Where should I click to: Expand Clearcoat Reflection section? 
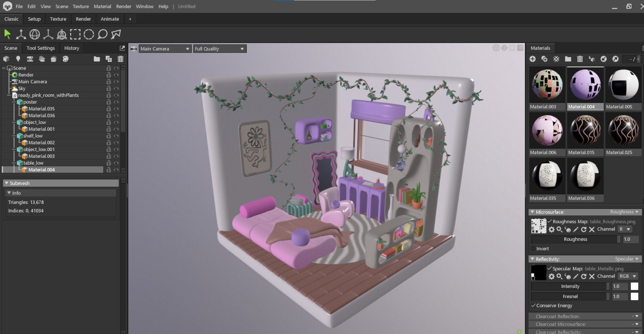click(585, 316)
